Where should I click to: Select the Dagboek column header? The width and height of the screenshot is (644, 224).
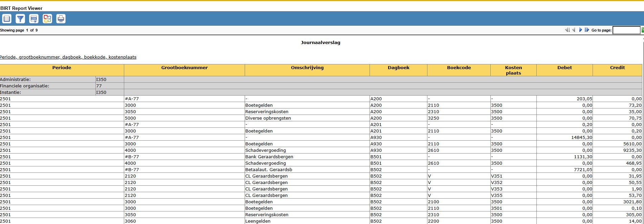pyautogui.click(x=398, y=68)
